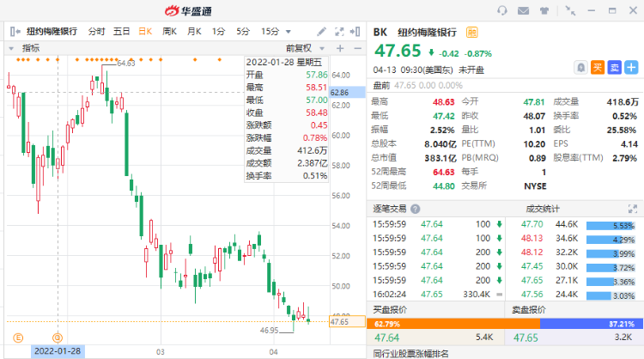
Task: Add BK to watchlist with the blue plus
Action: tap(631, 67)
